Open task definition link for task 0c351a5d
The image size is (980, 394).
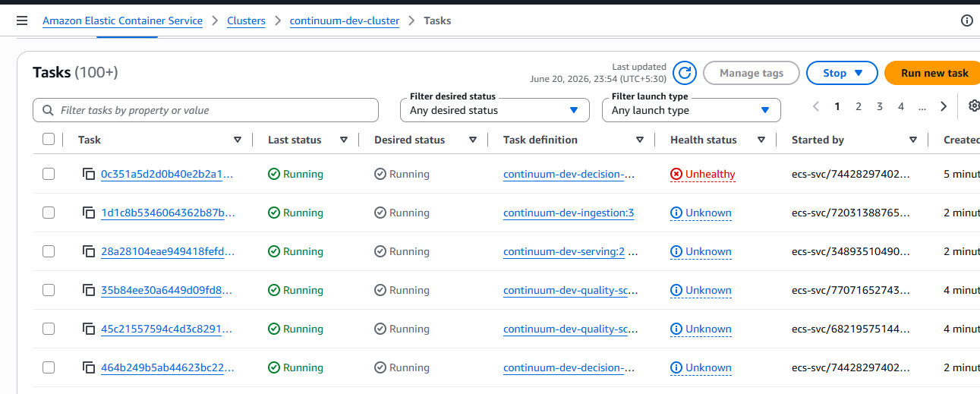pyautogui.click(x=569, y=175)
